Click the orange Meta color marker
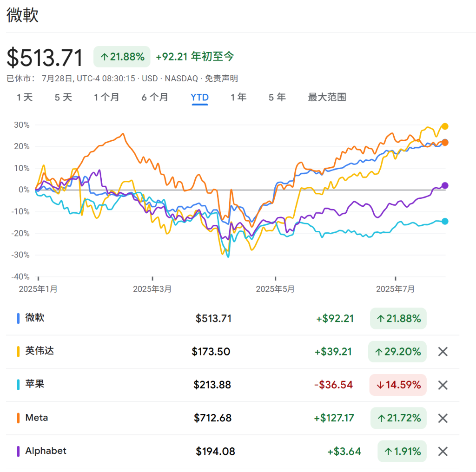Screen dimensions: 476x472 pyautogui.click(x=18, y=418)
